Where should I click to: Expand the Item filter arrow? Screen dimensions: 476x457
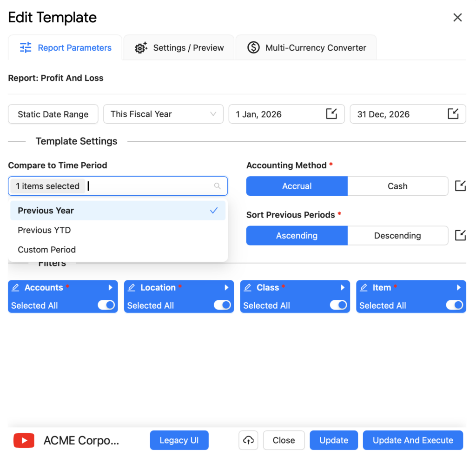point(458,288)
